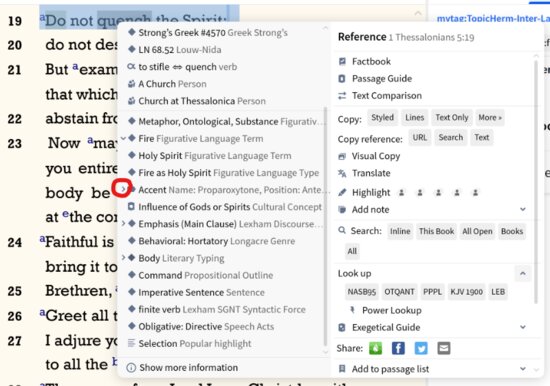Image resolution: width=550 pixels, height=386 pixels.
Task: Share the verse by email icon
Action: click(444, 348)
